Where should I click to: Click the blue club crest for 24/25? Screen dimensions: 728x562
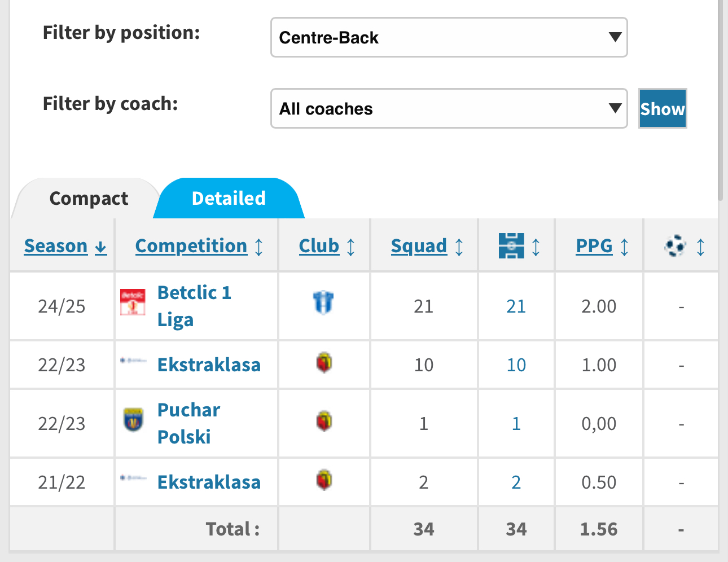coord(323,302)
